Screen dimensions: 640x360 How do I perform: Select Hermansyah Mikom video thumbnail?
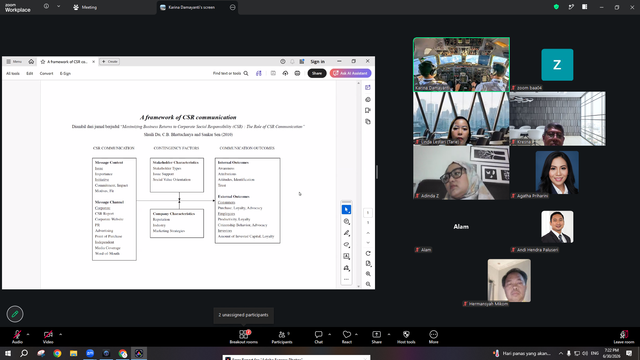click(x=509, y=280)
